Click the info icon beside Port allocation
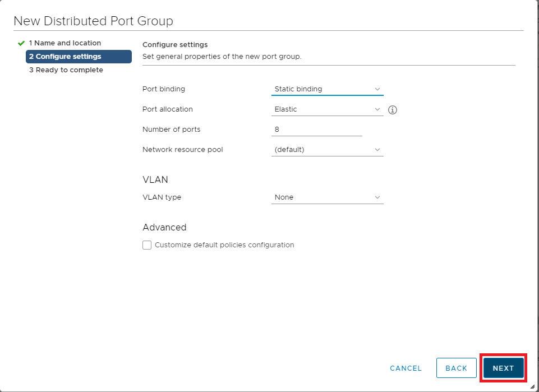The image size is (539, 392). (x=393, y=110)
